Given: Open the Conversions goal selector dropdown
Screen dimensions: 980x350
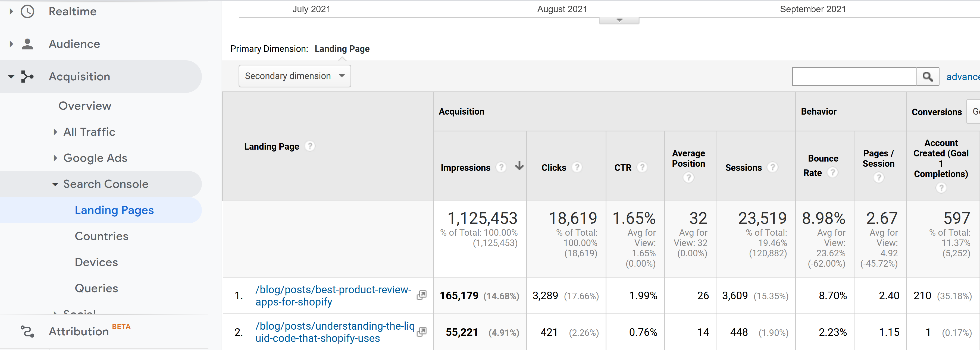Looking at the screenshot, I should [973, 112].
